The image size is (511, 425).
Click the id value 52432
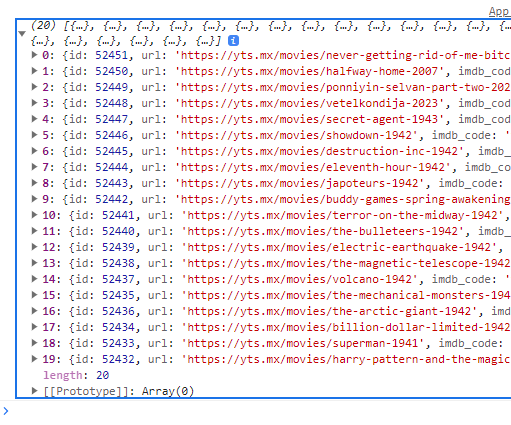click(x=118, y=359)
